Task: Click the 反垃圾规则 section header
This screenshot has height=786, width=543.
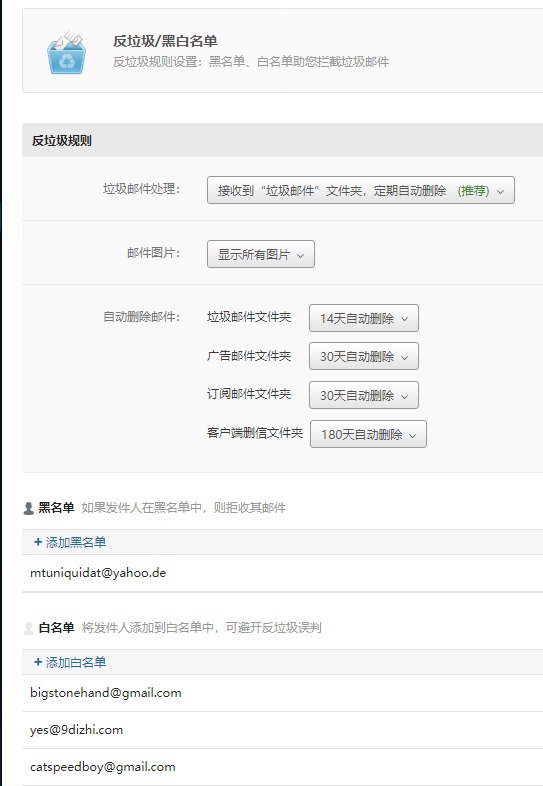Action: click(62, 140)
